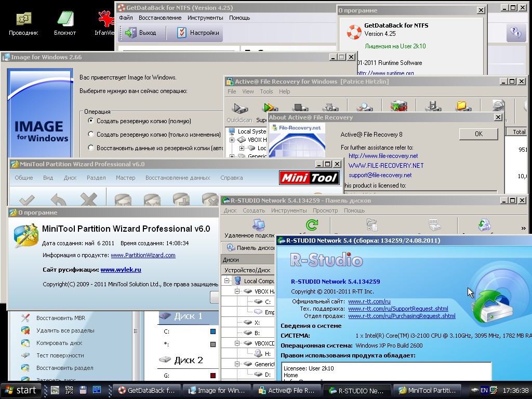
Task: Open Помощь menu in GetDataBack
Action: pyautogui.click(x=240, y=18)
